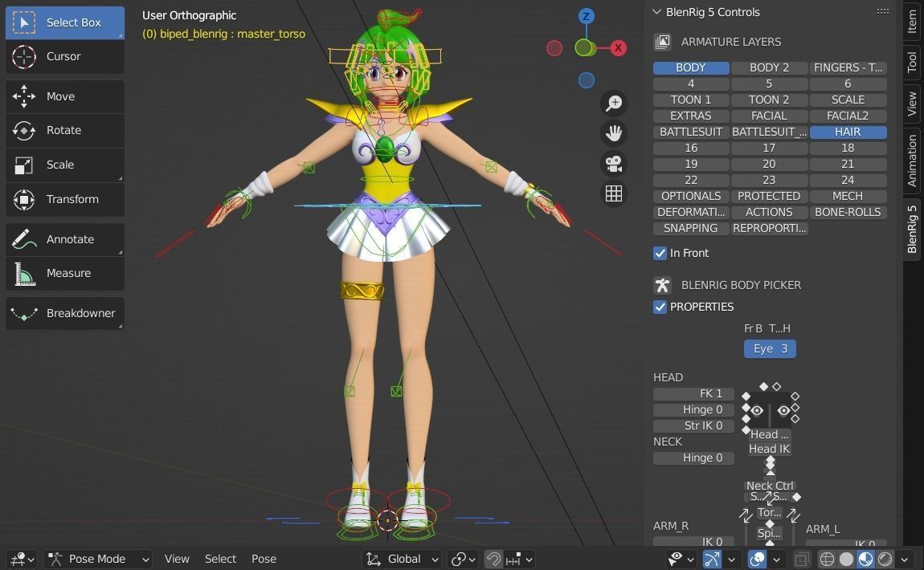Open the Select menu
924x570 pixels.
[x=220, y=559]
